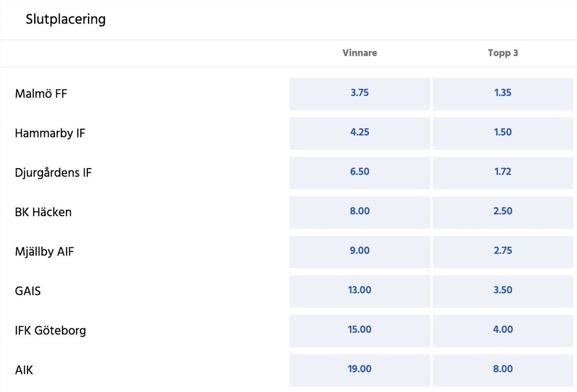Click the Hammarby IF team name
This screenshot has height=392, width=577.
tap(50, 134)
